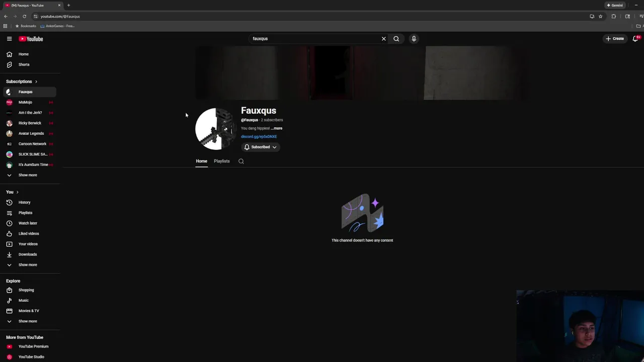This screenshot has height=362, width=644.
Task: Close the Fauxqus - YouTube tab
Action: [x=59, y=5]
